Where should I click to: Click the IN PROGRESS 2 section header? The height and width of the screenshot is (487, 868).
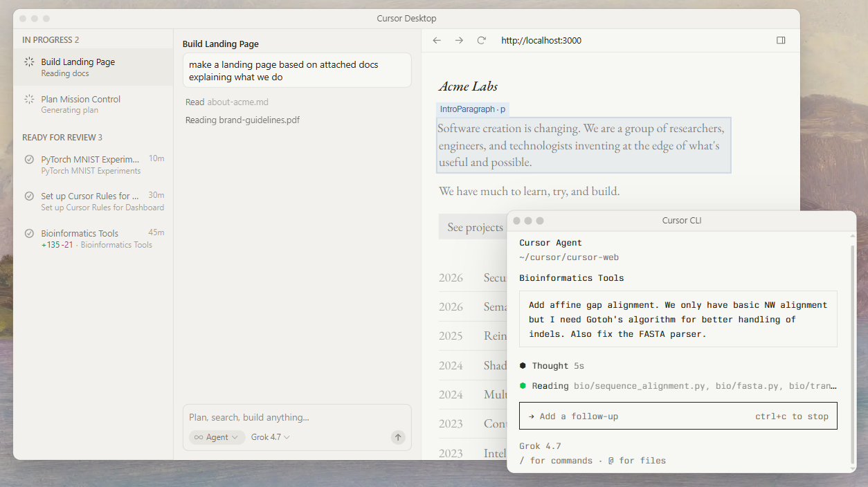point(51,40)
